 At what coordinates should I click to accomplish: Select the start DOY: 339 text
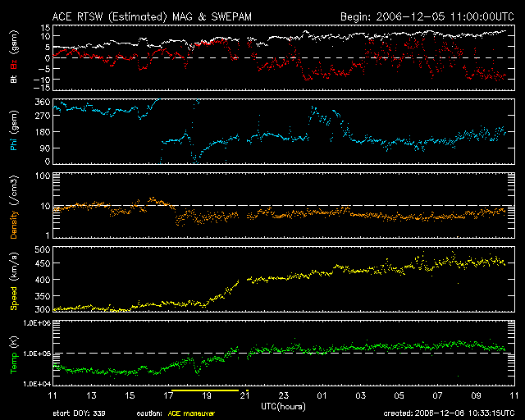[77, 413]
